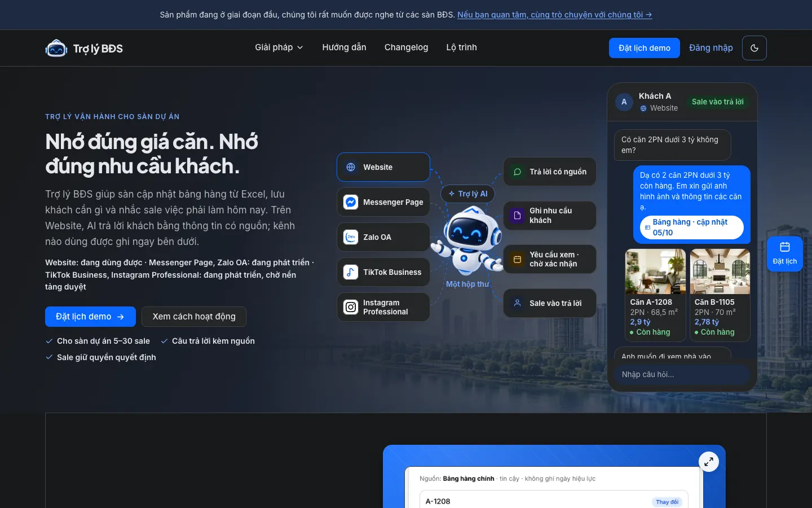The width and height of the screenshot is (812, 508).
Task: Click the Trả lời có nguồn chat icon
Action: click(x=517, y=172)
